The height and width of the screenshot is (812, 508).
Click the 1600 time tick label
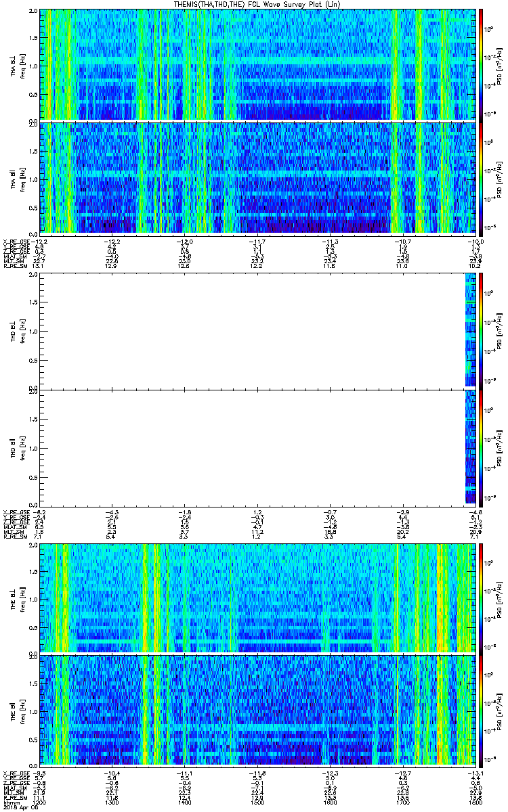click(x=330, y=802)
